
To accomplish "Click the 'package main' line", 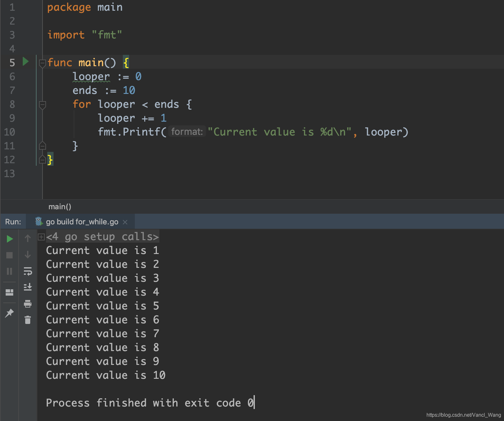I will pos(85,7).
